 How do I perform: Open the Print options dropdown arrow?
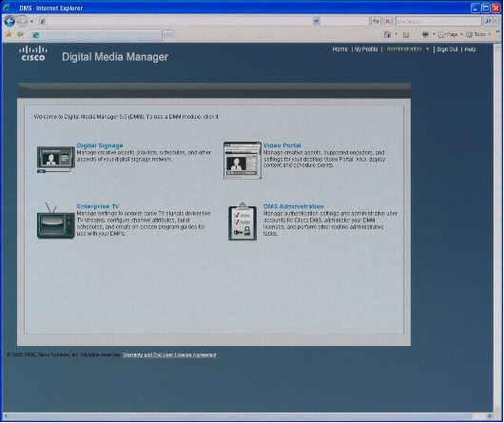coord(434,34)
